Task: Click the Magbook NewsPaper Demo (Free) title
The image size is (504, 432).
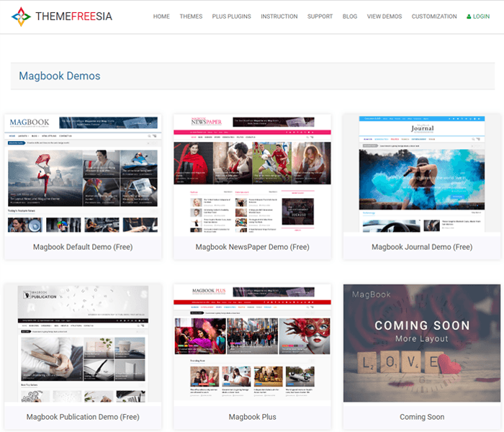Action: (x=252, y=247)
